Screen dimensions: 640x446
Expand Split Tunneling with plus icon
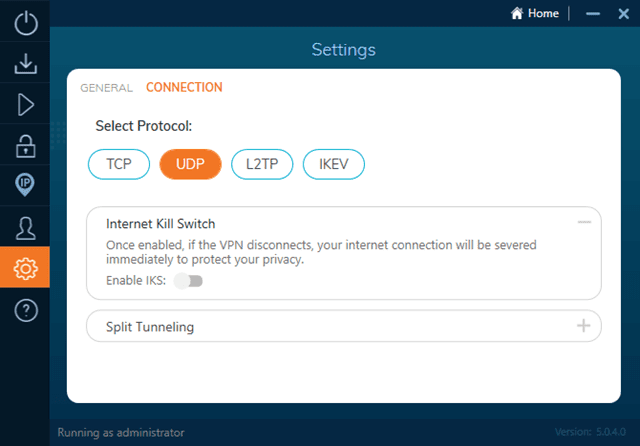coord(584,326)
